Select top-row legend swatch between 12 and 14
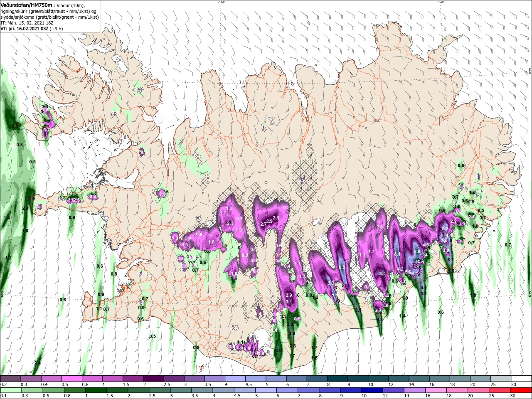 coord(399,379)
